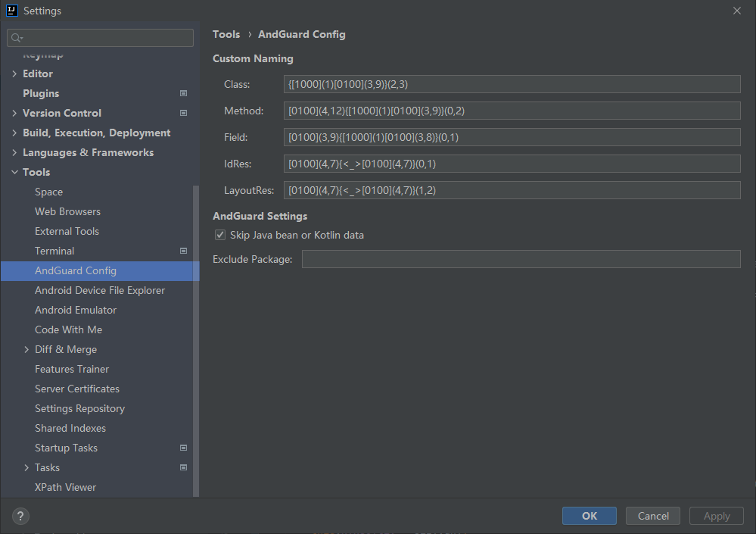Image resolution: width=756 pixels, height=534 pixels.
Task: Select Settings Repository page
Action: tap(79, 408)
